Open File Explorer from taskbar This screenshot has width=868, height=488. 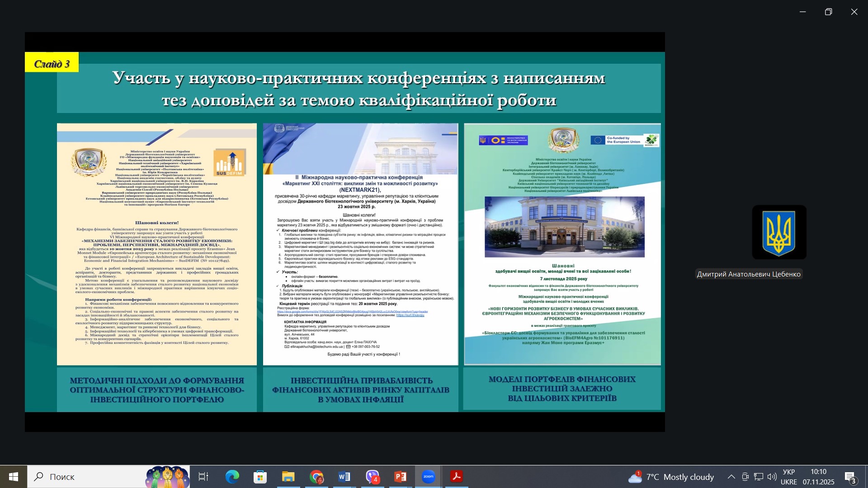288,477
